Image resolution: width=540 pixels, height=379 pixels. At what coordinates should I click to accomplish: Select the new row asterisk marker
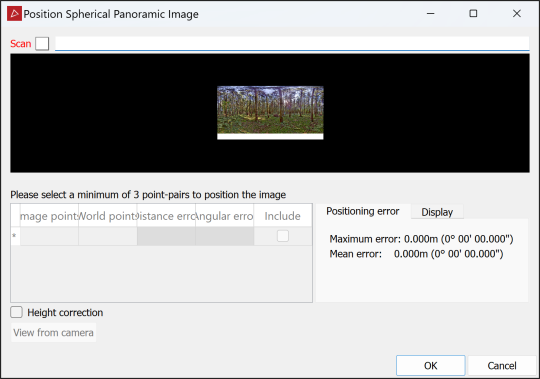tap(15, 236)
